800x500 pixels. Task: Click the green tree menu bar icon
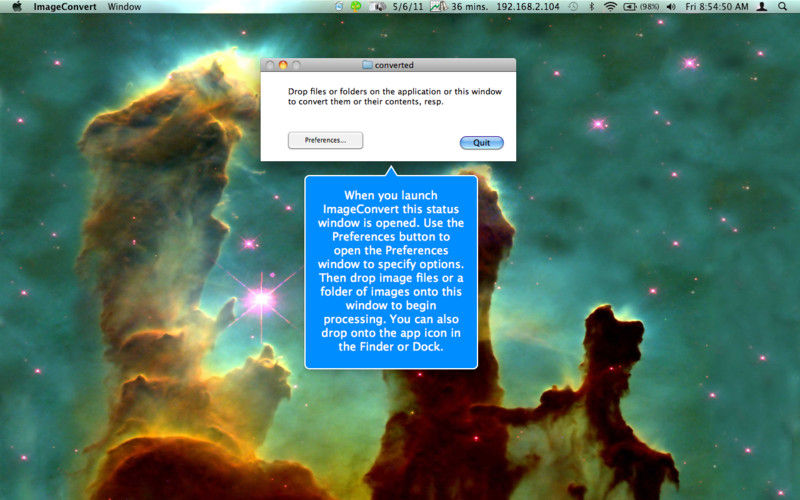(356, 7)
